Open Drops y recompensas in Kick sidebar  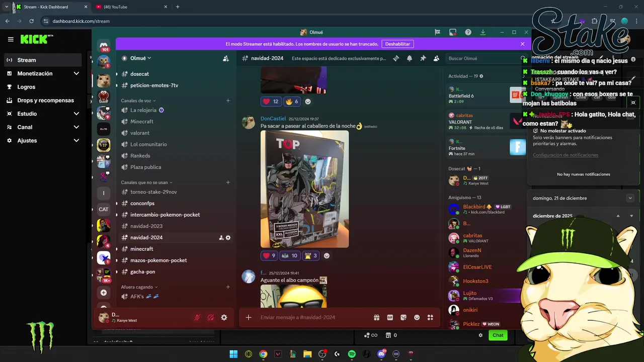coord(42,100)
